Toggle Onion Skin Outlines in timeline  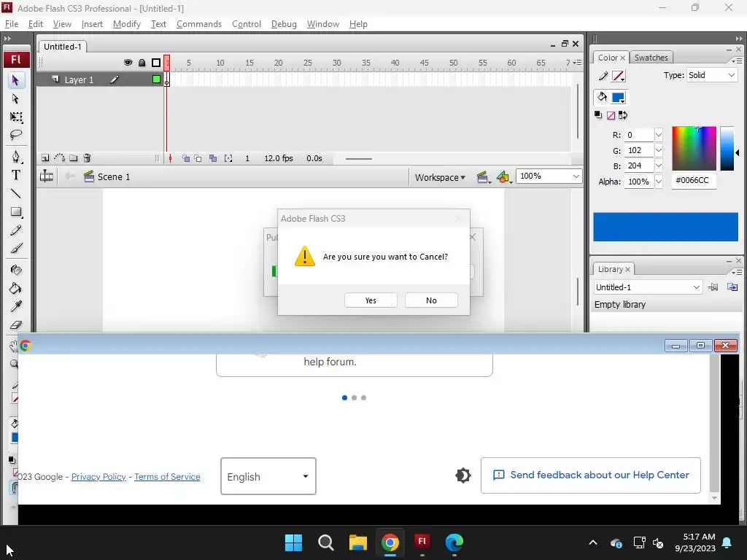(x=198, y=158)
